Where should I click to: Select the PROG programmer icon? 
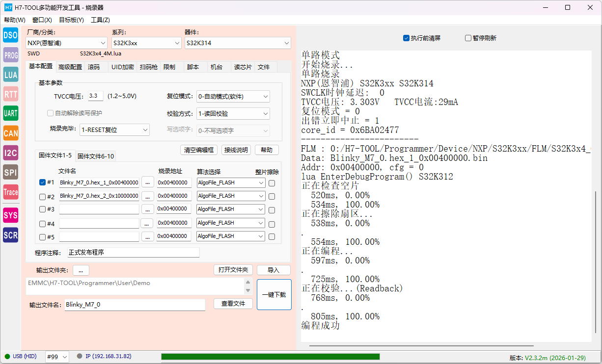click(11, 55)
